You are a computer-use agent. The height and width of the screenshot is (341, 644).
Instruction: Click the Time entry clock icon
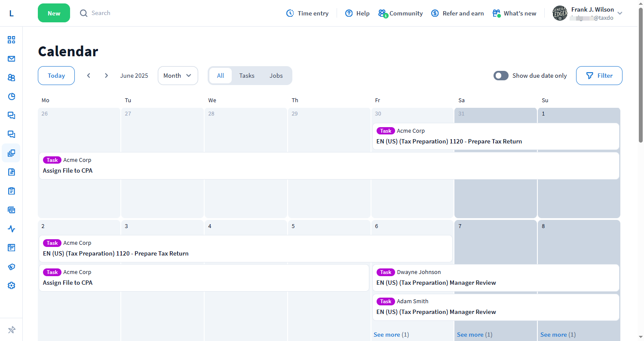tap(290, 13)
